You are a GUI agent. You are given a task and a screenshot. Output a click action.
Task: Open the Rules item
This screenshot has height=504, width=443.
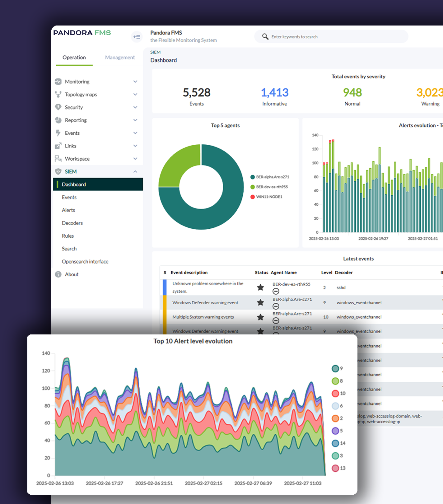tap(68, 236)
